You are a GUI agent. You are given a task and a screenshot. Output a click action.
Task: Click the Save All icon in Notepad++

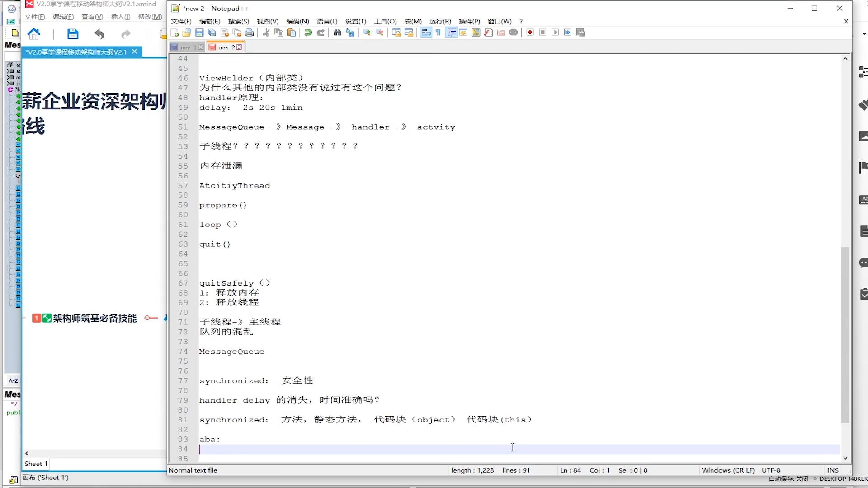pos(212,33)
